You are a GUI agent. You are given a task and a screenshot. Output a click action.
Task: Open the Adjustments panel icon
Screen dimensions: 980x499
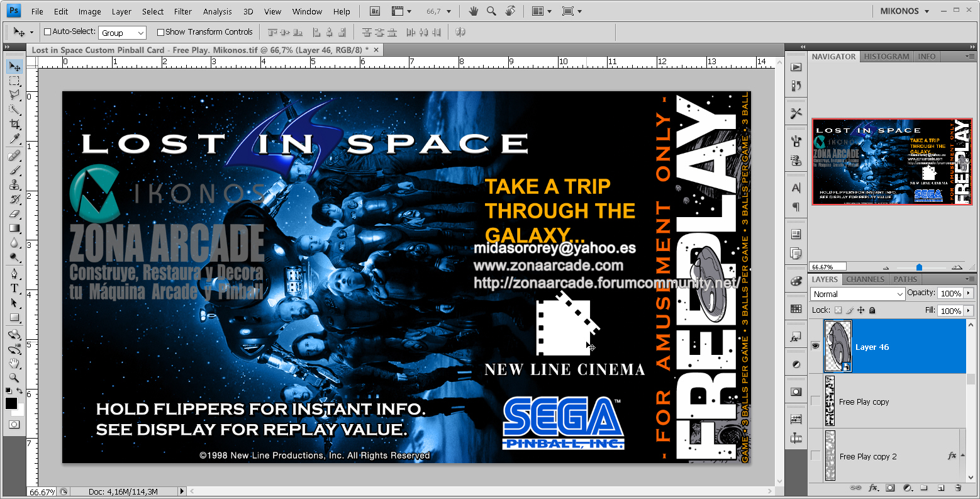(x=796, y=364)
